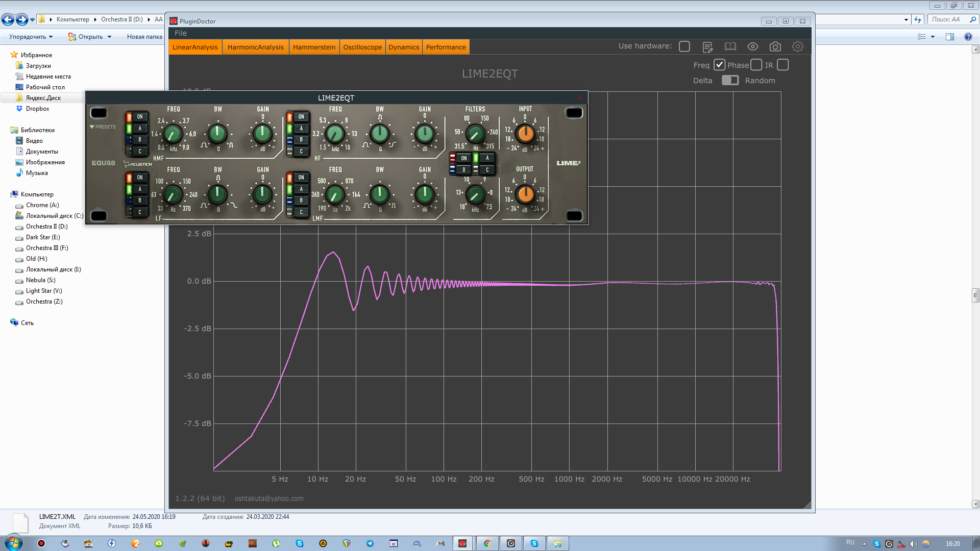The width and height of the screenshot is (980, 551).
Task: Close the LIME2EQT plugin window
Action: coord(580,97)
